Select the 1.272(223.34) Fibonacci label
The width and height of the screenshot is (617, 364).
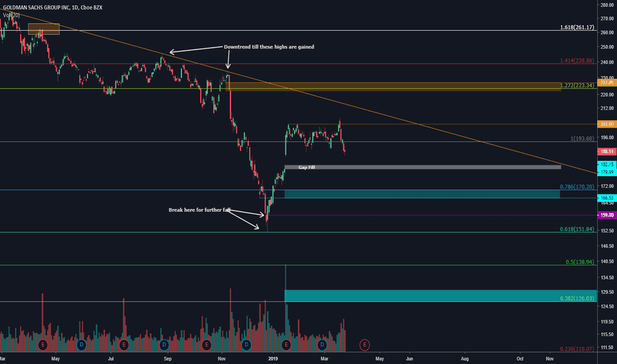pos(577,85)
